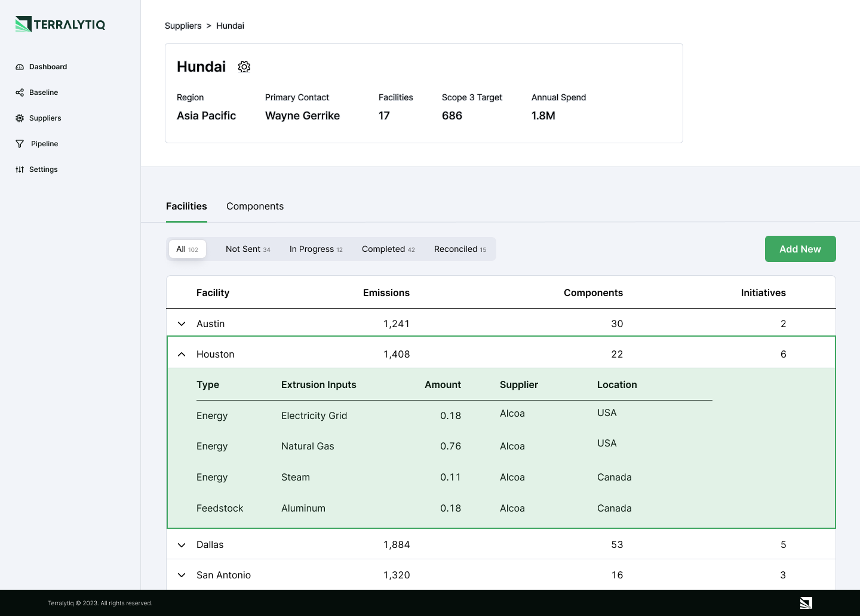Click the Initiatives column header
Viewport: 860px width, 616px height.
point(763,292)
